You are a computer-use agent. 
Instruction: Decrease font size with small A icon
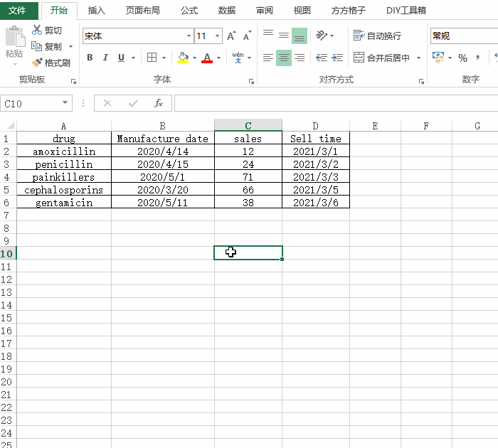coord(247,36)
